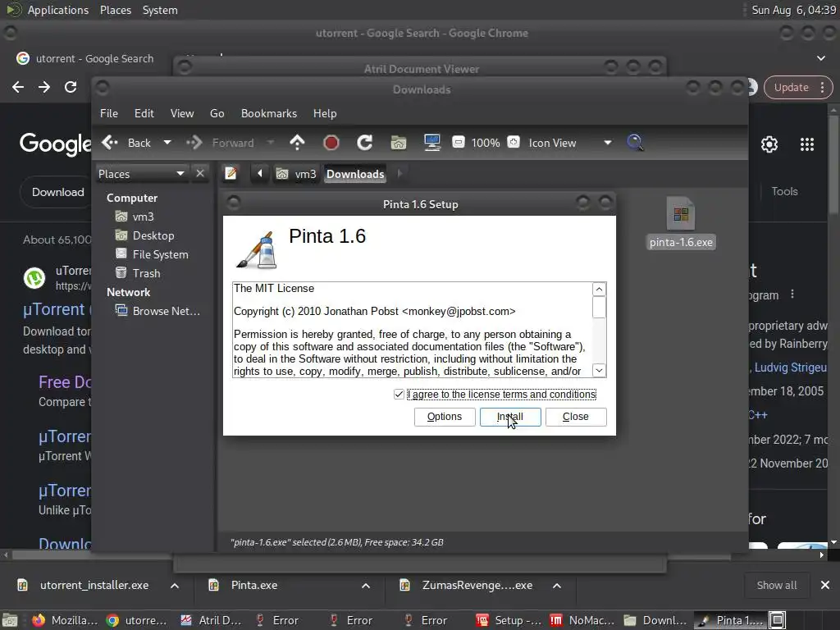Expand the Back history dropdown
This screenshot has width=840, height=630.
click(x=167, y=143)
